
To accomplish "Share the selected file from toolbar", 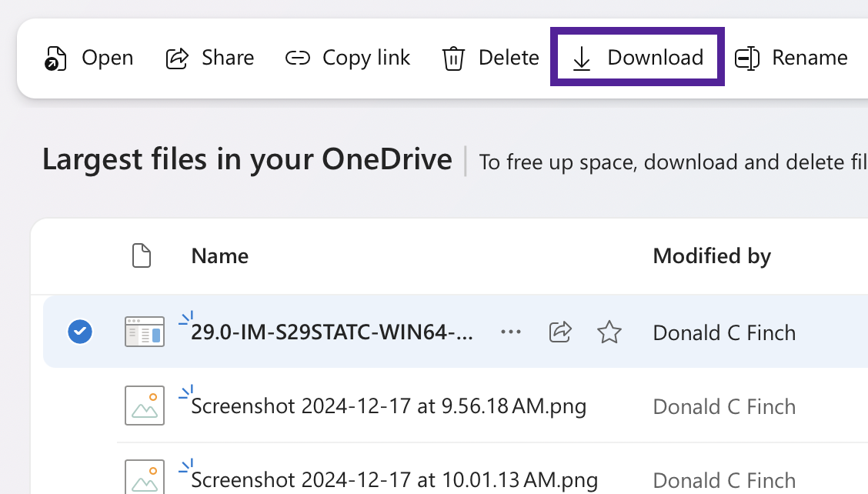I will [210, 58].
